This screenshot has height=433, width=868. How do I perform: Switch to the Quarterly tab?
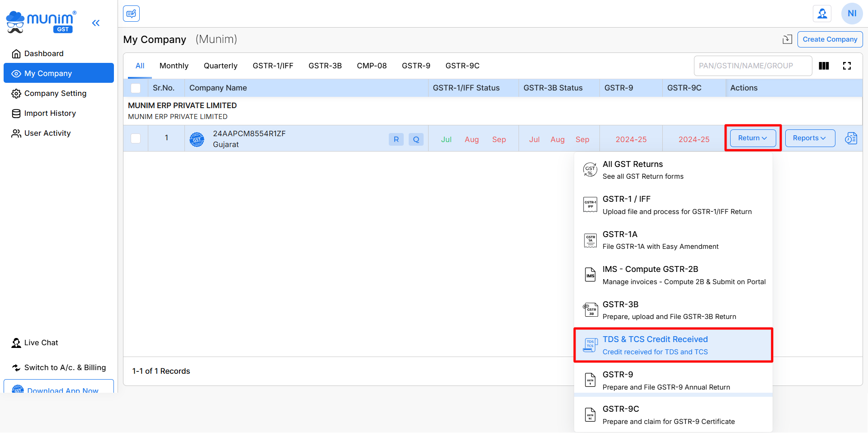[221, 66]
